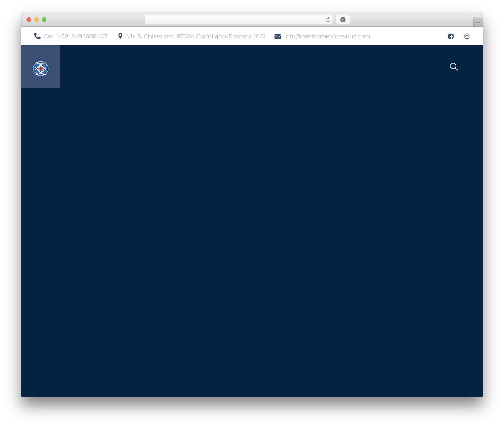Viewport: 504px width, 427px height.
Task: Call Cell (+39) 349 1608407 link
Action: pos(76,36)
